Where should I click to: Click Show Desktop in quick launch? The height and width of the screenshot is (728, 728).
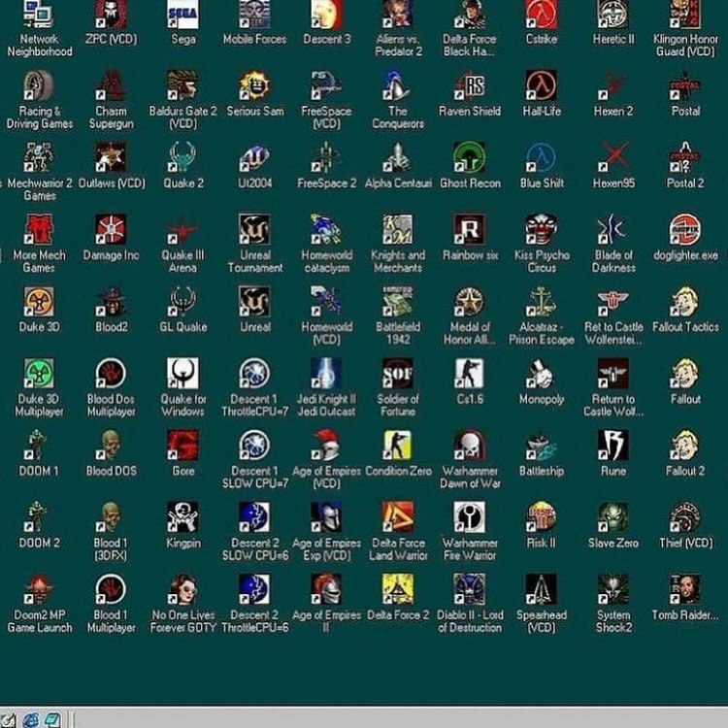tap(8, 719)
